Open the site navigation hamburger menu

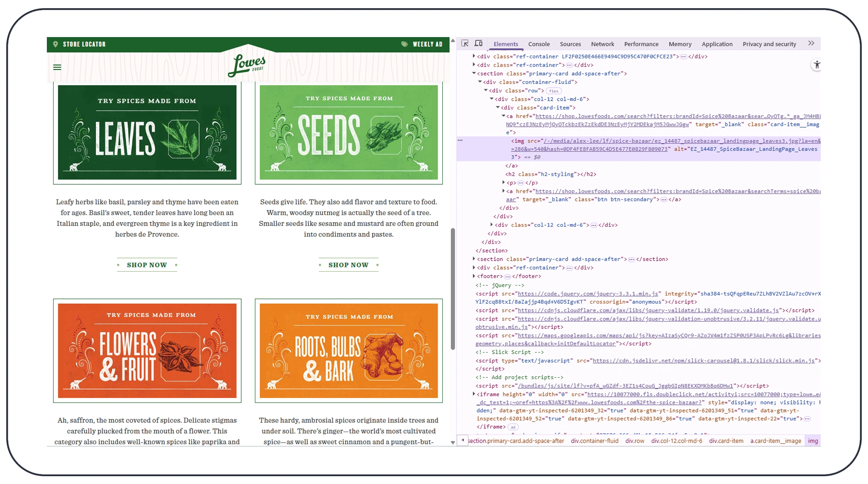57,67
